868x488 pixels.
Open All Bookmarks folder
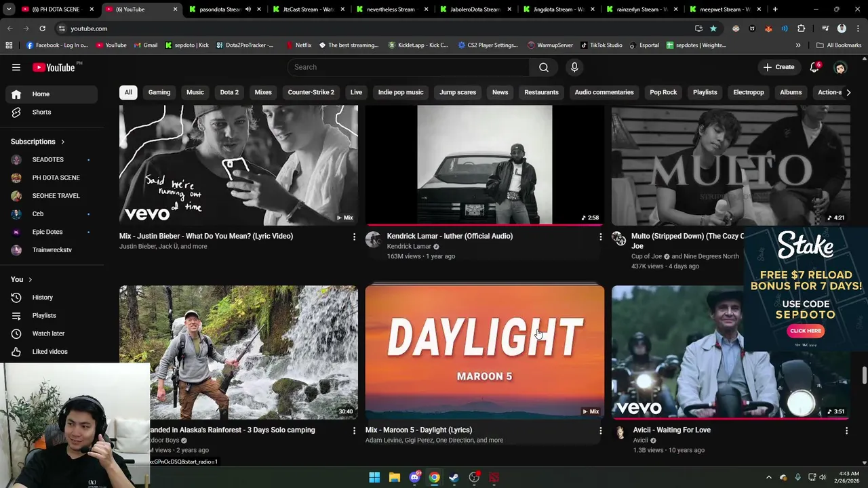[839, 45]
